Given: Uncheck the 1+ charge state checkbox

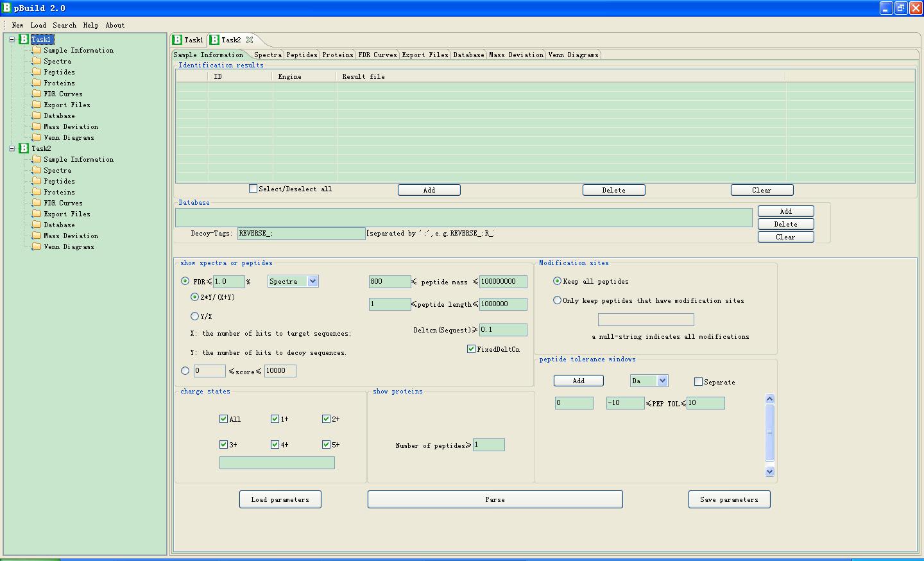Looking at the screenshot, I should [275, 419].
